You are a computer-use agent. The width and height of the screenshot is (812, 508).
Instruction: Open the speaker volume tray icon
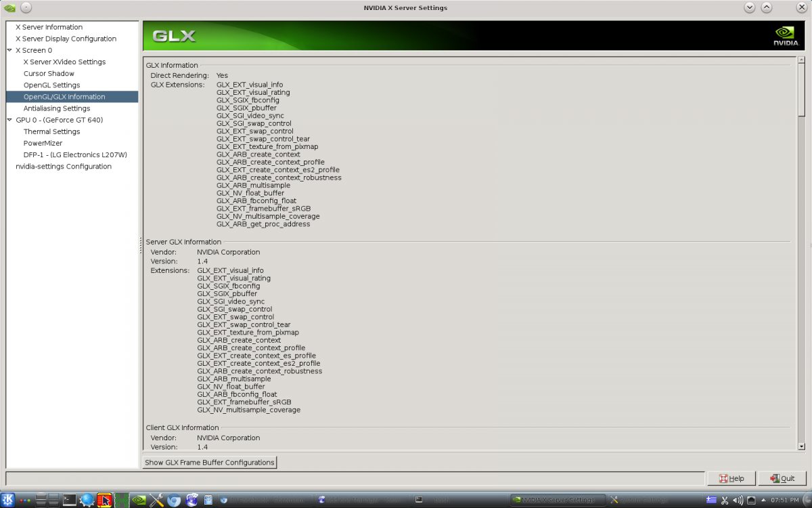[x=737, y=500]
